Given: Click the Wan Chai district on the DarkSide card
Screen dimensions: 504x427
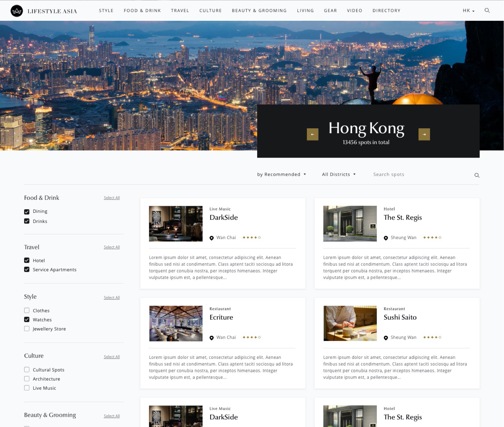Looking at the screenshot, I should (226, 238).
